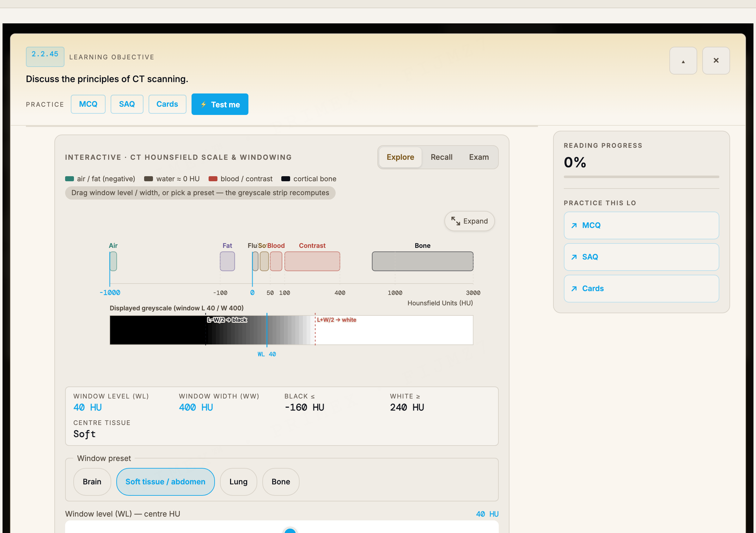The height and width of the screenshot is (533, 756).
Task: Click the grey water legend swatch
Action: [x=149, y=179]
